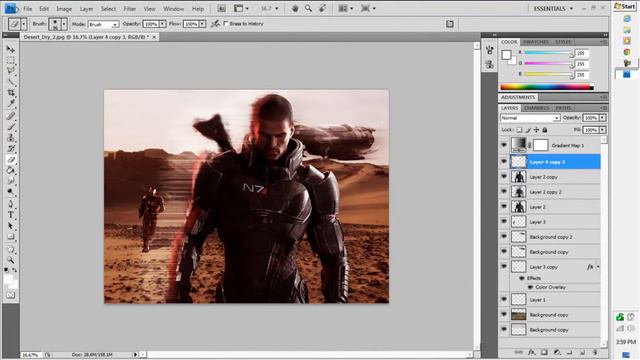Click the Rotate View tool in application bar
Screen dimensions: 640x360
322,8
